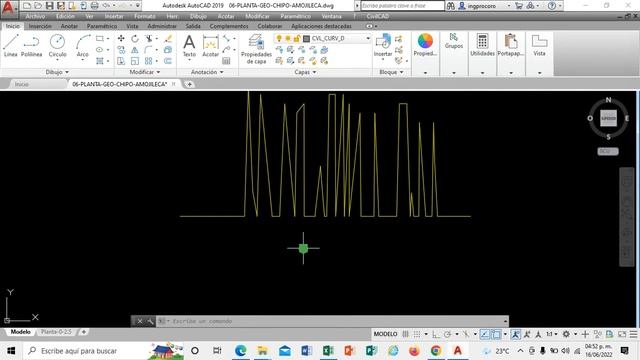Expand the Dibujo panel

point(57,72)
